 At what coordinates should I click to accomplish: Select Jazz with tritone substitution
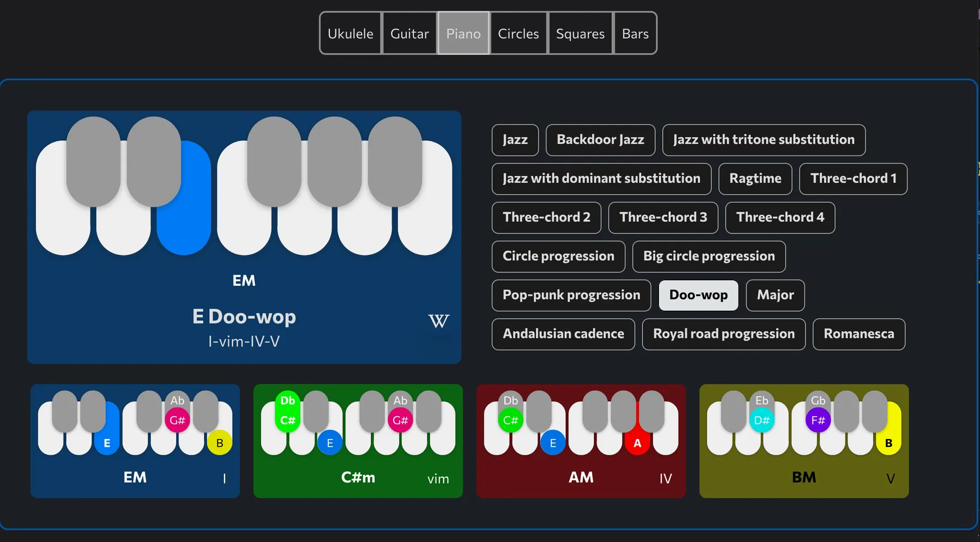pyautogui.click(x=764, y=140)
